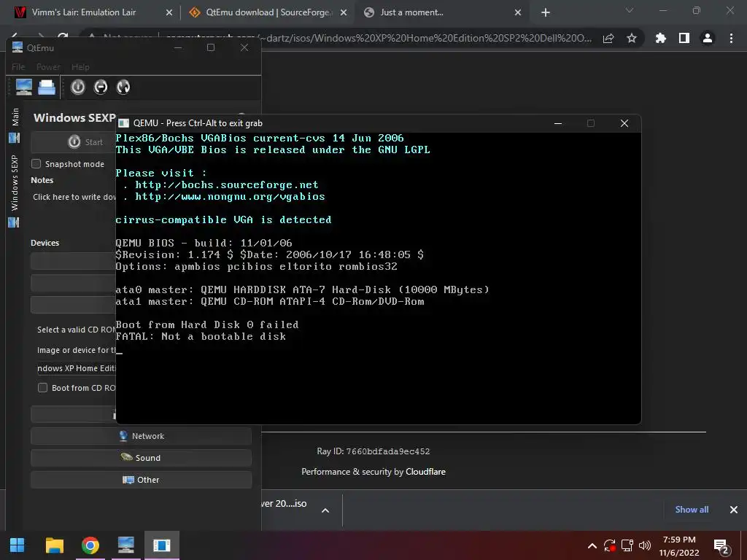This screenshot has height=560, width=747.
Task: Open download item options chevron
Action: (x=325, y=510)
